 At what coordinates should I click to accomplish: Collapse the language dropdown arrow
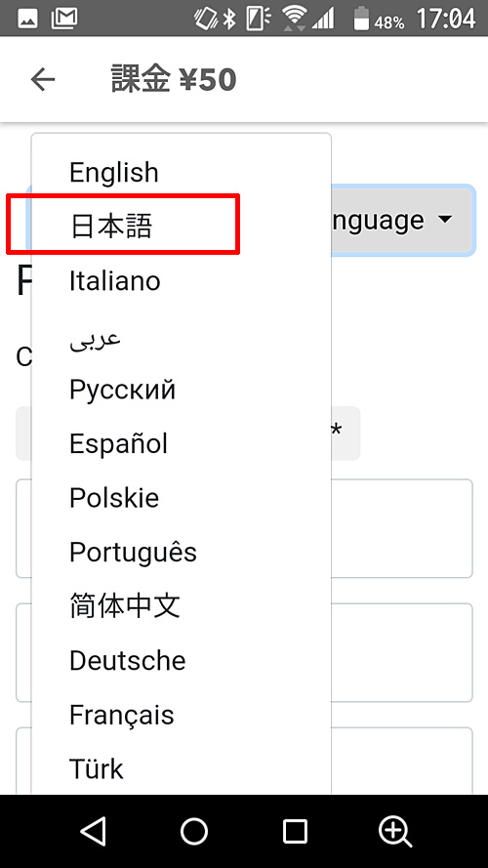click(445, 220)
